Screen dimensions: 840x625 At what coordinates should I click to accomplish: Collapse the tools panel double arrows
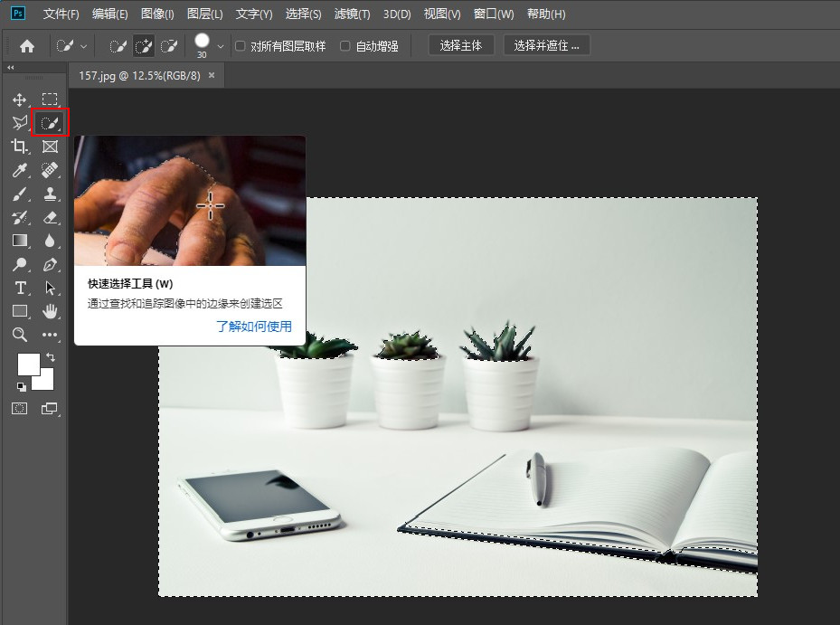tap(10, 68)
